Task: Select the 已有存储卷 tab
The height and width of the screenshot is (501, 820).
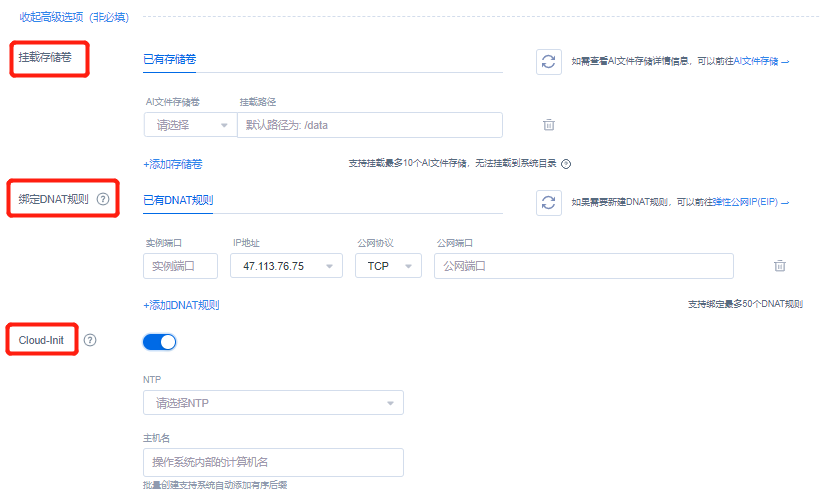Action: 170,59
